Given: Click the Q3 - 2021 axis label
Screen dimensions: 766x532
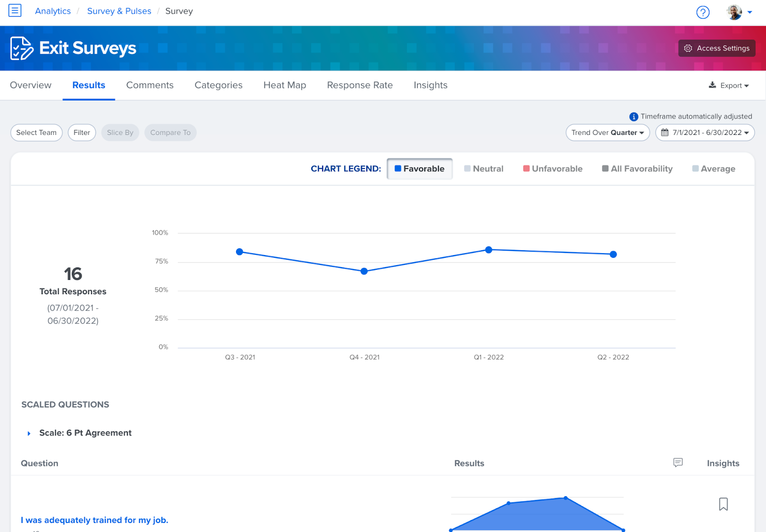Looking at the screenshot, I should click(240, 357).
